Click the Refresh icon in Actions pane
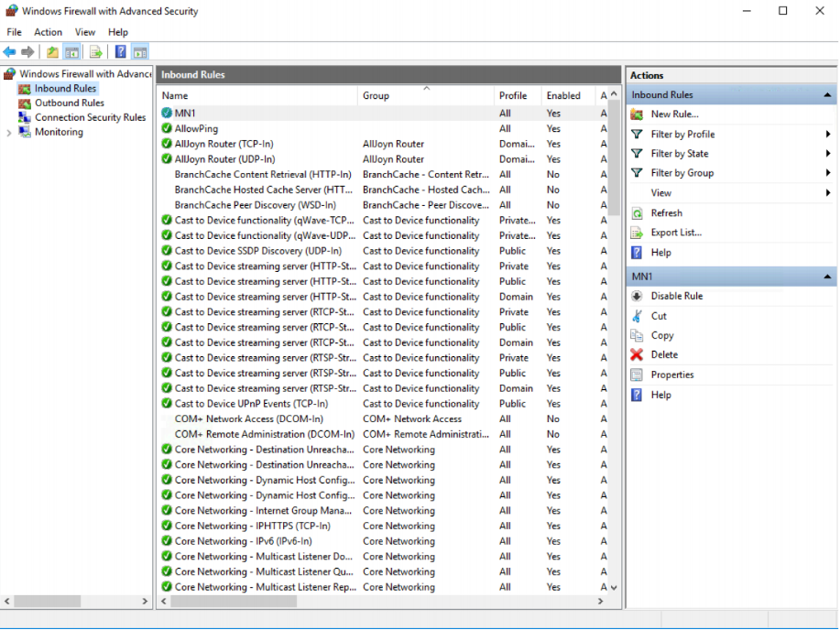 (637, 213)
